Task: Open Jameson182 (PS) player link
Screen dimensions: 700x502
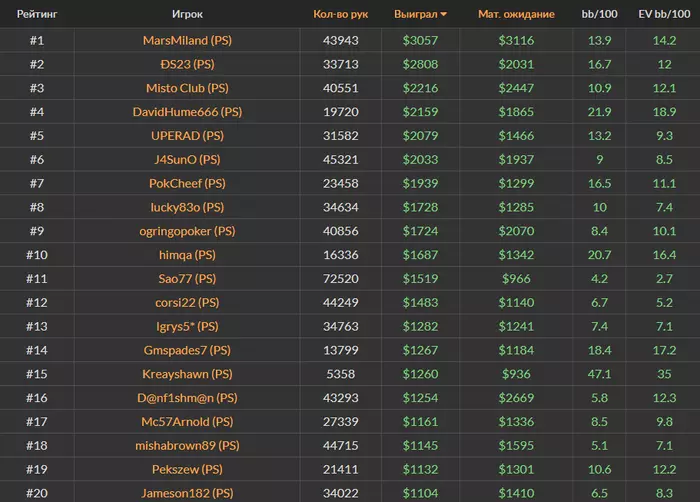Action: coord(187,493)
